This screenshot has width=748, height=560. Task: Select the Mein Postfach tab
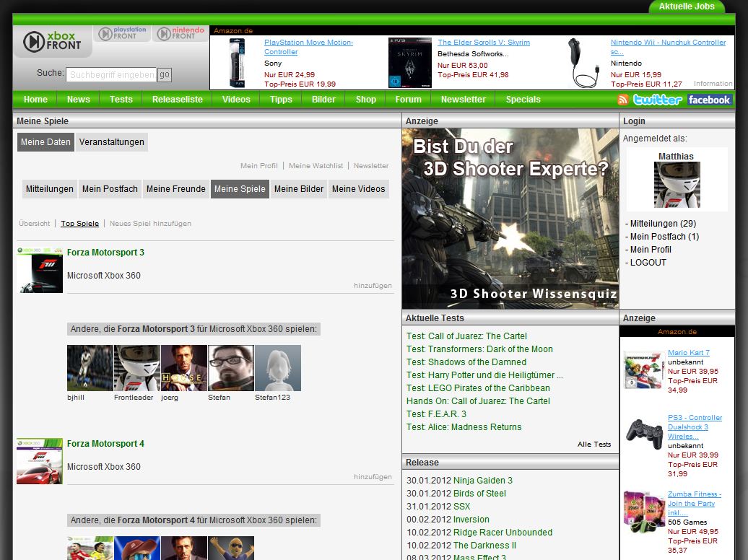click(x=110, y=189)
